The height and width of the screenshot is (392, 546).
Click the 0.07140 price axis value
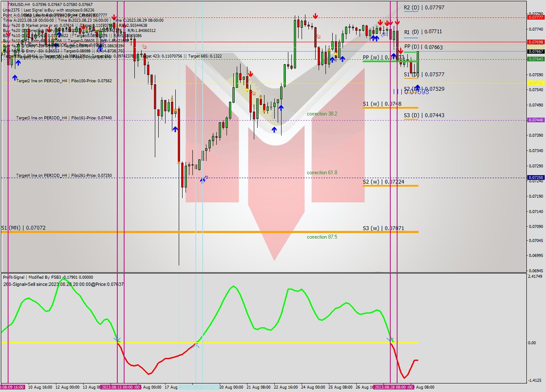(536, 212)
